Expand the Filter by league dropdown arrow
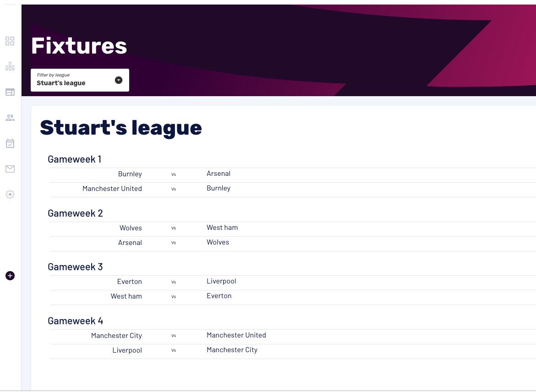The width and height of the screenshot is (536, 392). tap(119, 80)
